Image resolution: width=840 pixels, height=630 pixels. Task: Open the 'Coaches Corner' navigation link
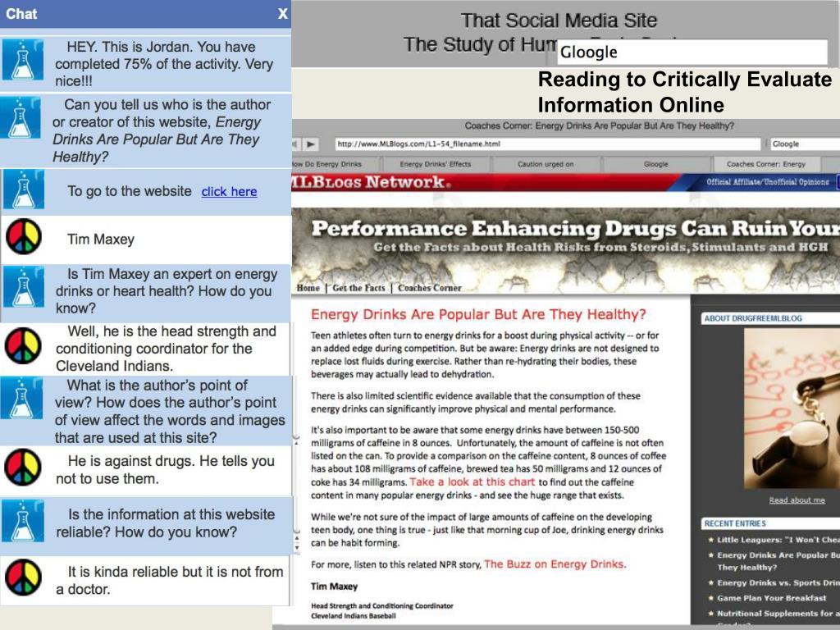coord(430,288)
